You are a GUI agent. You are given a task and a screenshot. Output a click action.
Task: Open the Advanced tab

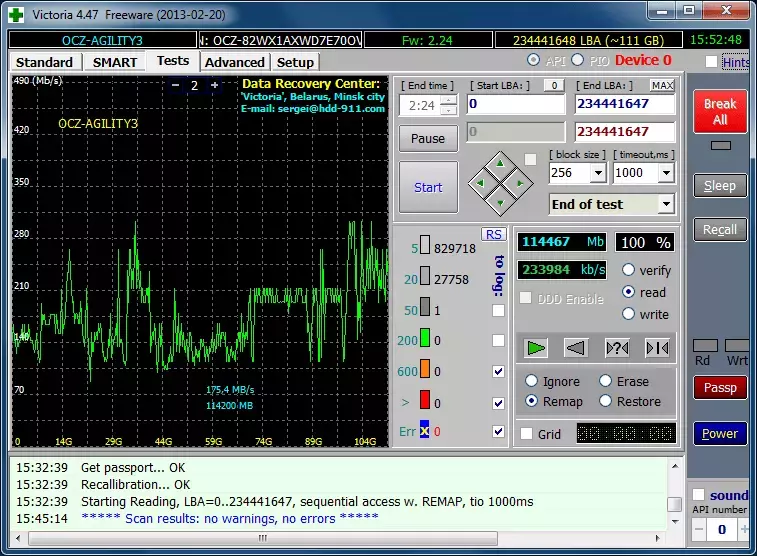tap(235, 62)
